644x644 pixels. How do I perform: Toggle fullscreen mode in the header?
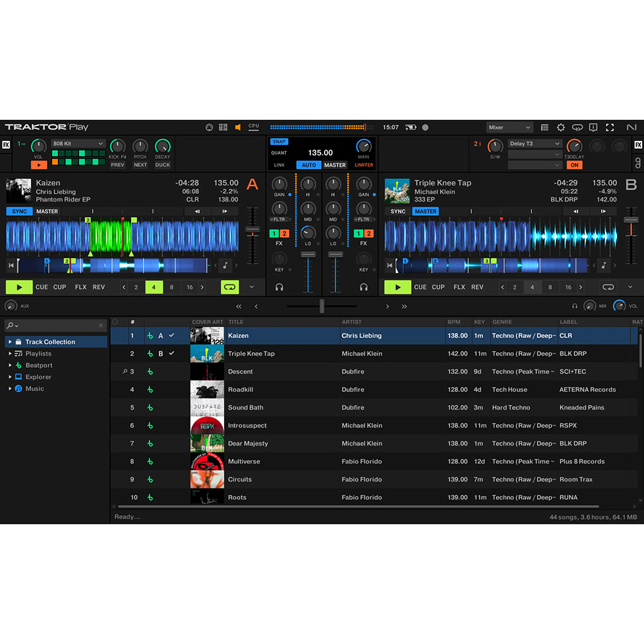(610, 128)
